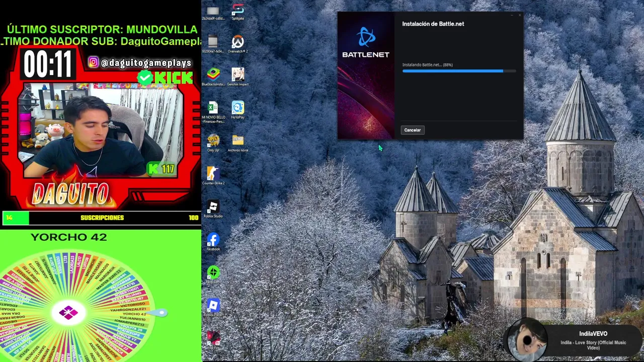This screenshot has width=644, height=362.
Task: Open the Facebook desktop shortcut
Action: click(213, 242)
